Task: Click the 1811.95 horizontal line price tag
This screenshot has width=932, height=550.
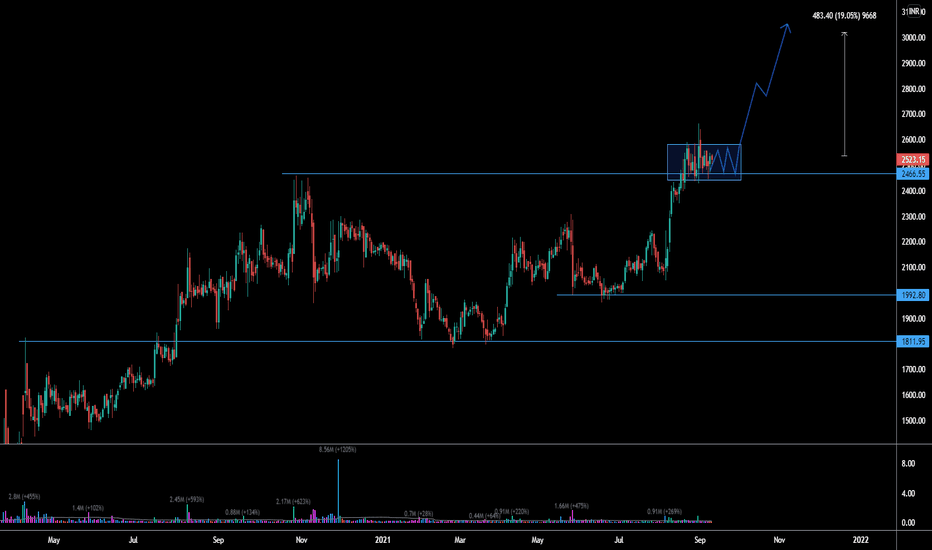Action: pyautogui.click(x=912, y=341)
